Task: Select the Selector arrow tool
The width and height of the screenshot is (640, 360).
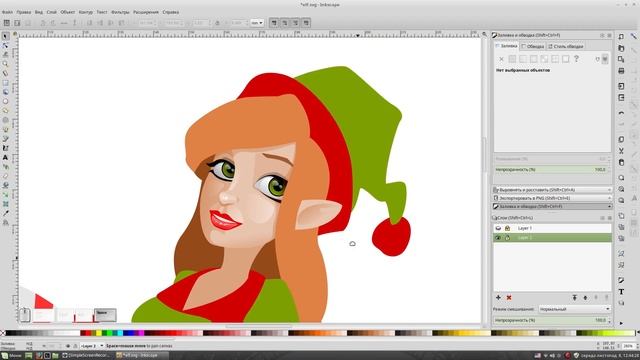Action: (5, 36)
